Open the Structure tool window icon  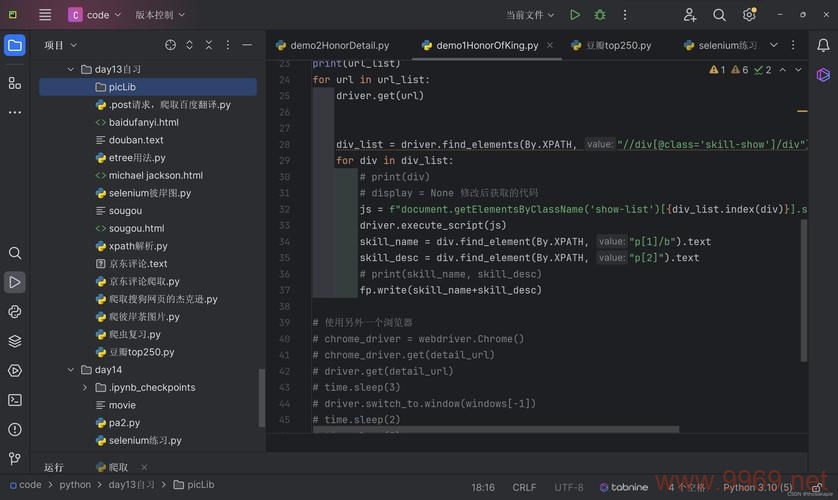coord(14,83)
